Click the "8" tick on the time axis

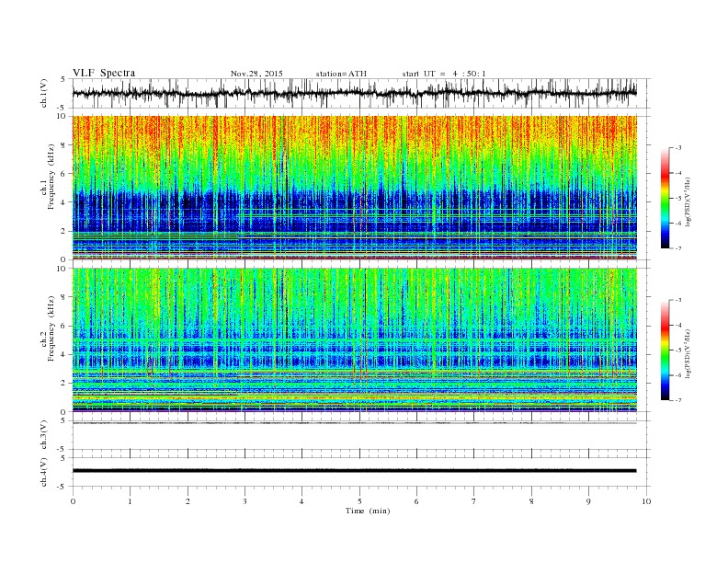(x=531, y=501)
